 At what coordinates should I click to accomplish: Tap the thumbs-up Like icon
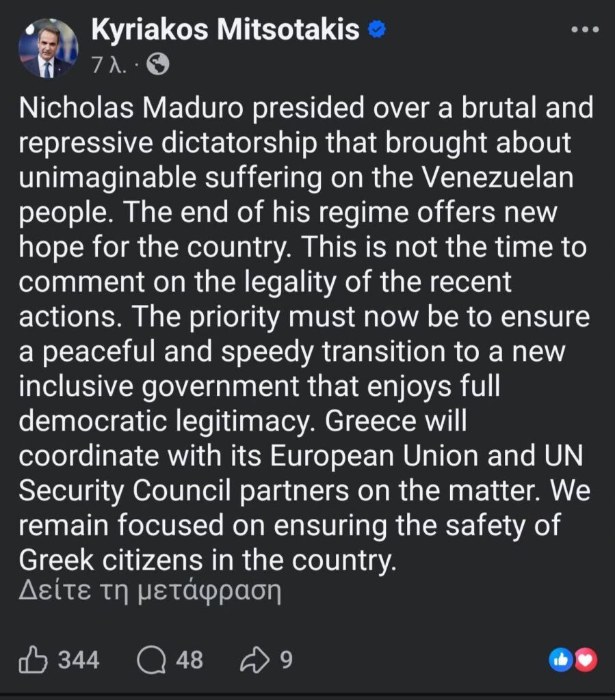coord(34,660)
